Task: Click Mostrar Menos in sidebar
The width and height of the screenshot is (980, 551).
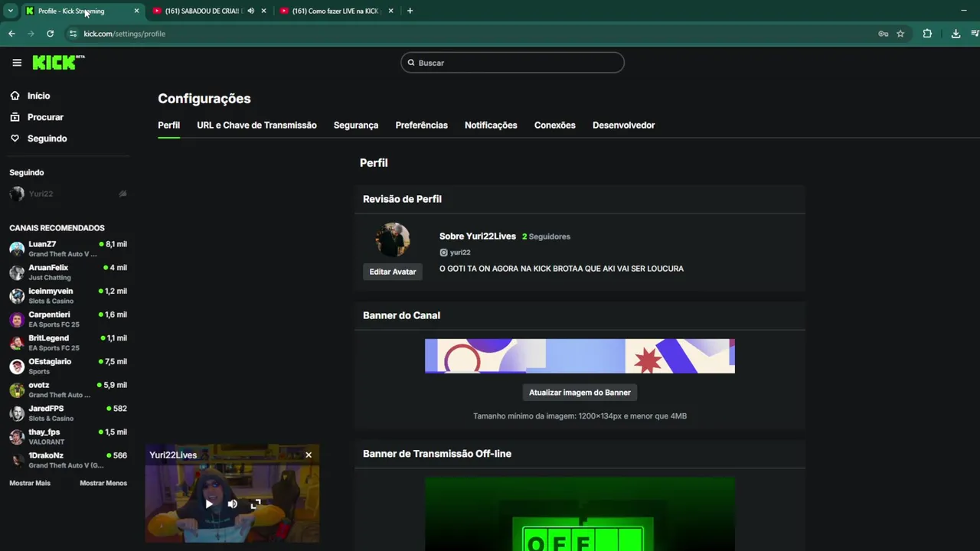Action: tap(103, 483)
